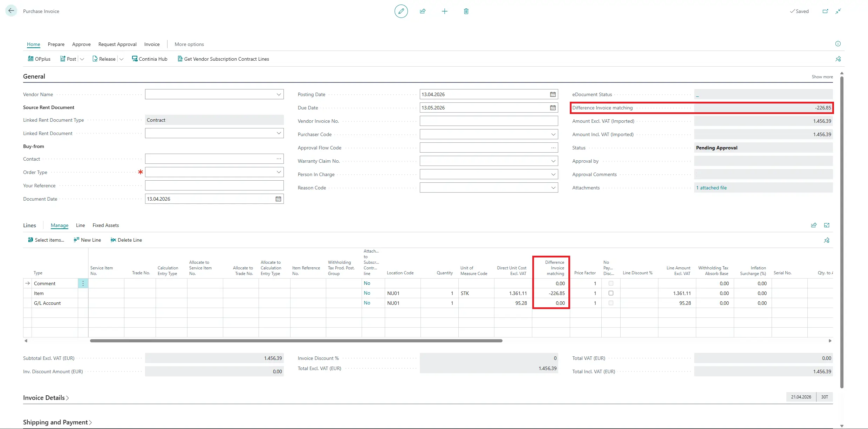
Task: Open Order Type dropdown
Action: [279, 172]
